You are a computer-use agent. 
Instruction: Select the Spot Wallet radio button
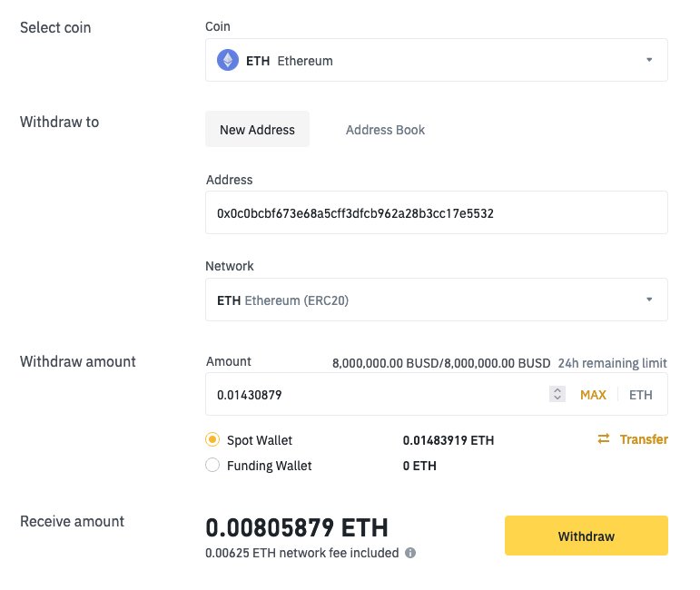pyautogui.click(x=212, y=440)
